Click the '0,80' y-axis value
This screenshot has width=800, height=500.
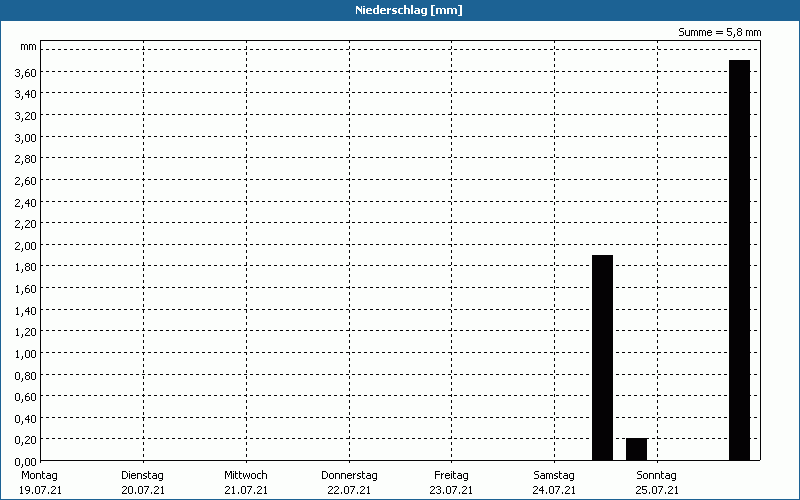click(x=26, y=376)
